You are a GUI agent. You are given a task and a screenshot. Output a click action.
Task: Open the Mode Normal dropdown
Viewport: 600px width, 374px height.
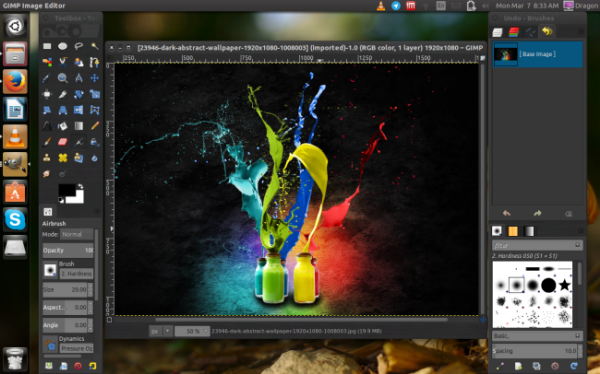coord(77,234)
